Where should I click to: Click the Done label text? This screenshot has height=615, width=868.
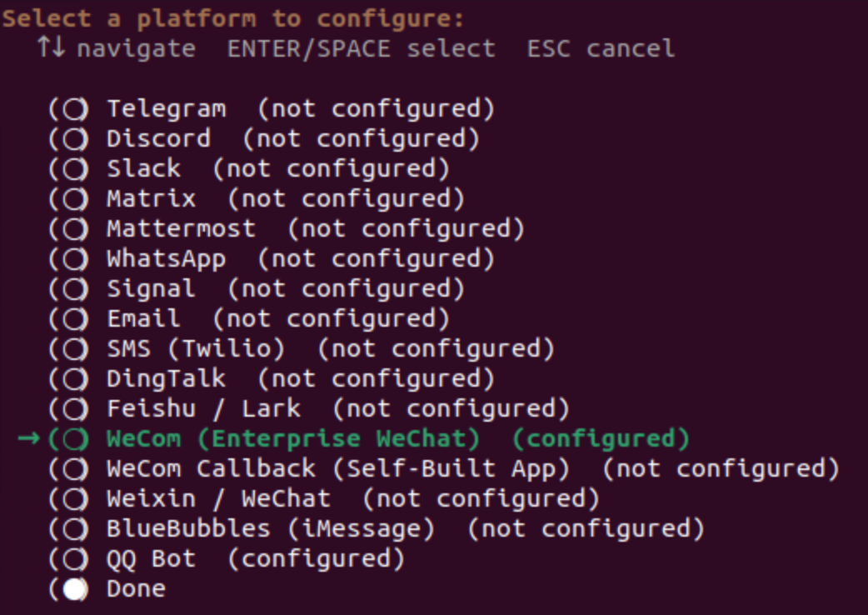(136, 589)
